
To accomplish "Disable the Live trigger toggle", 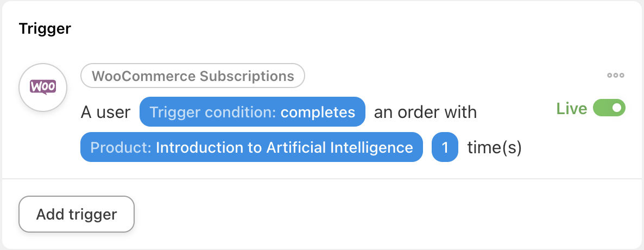I will click(609, 108).
